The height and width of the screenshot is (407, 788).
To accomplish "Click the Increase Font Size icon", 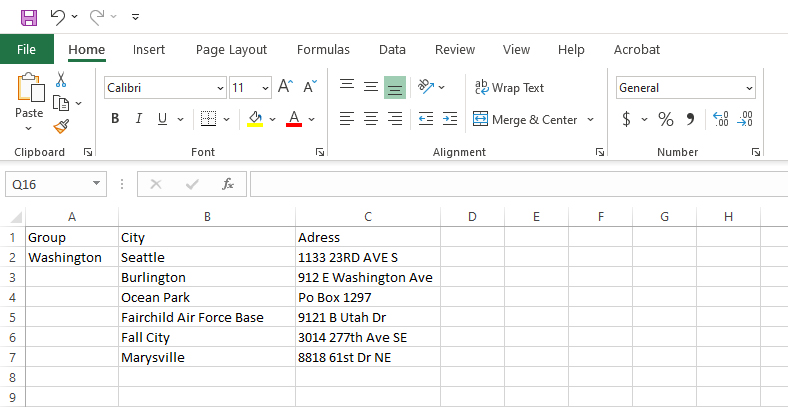I will (x=286, y=87).
